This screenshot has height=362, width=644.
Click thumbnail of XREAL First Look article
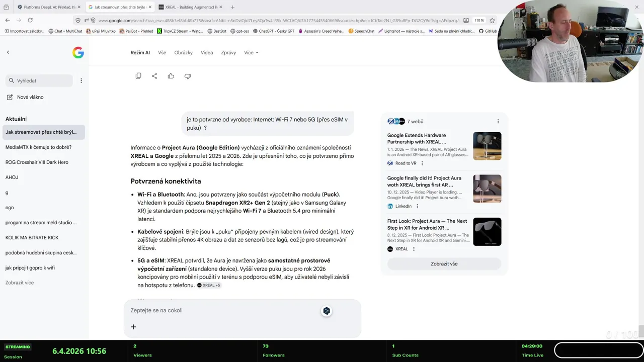click(487, 232)
